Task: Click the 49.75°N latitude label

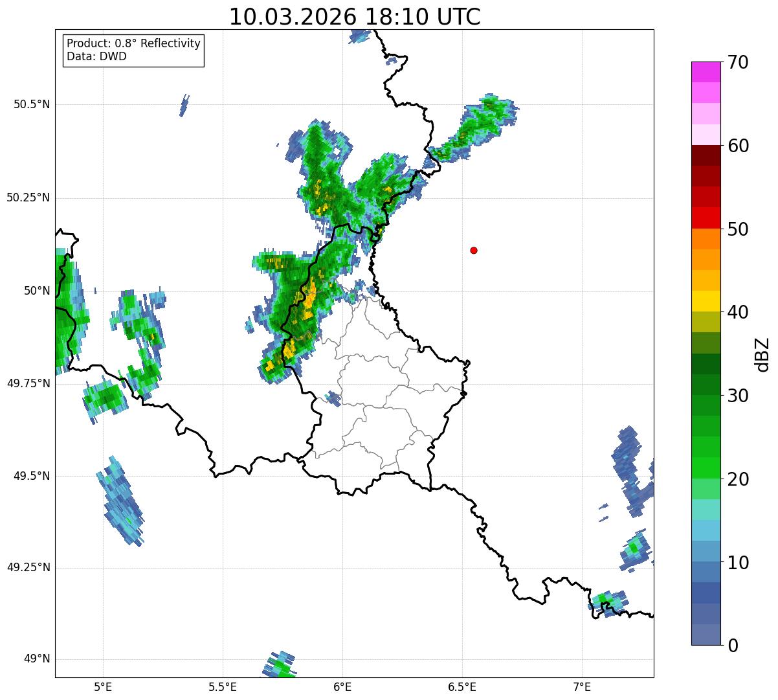Action: tap(28, 383)
